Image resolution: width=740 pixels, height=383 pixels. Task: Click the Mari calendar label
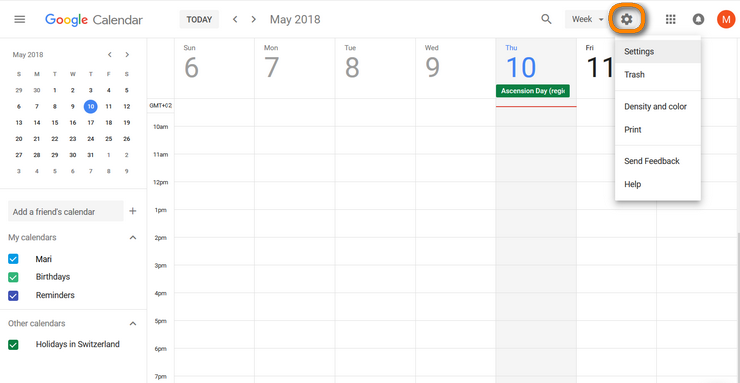pos(43,259)
